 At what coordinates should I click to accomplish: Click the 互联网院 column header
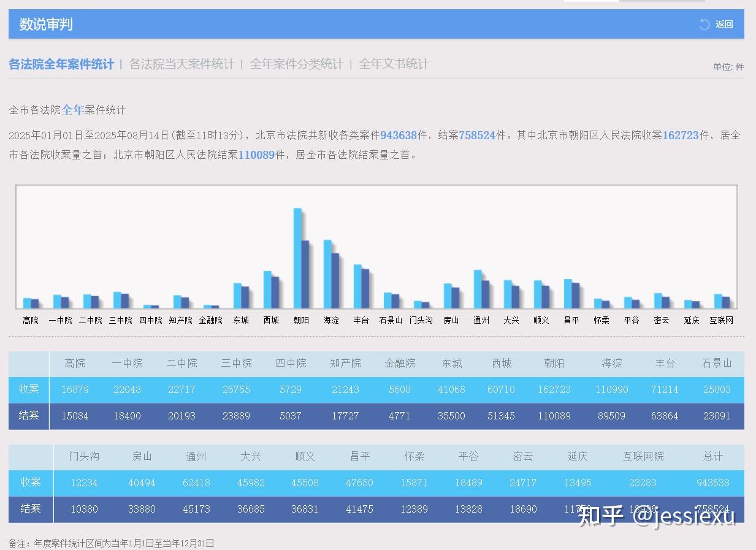coord(643,456)
